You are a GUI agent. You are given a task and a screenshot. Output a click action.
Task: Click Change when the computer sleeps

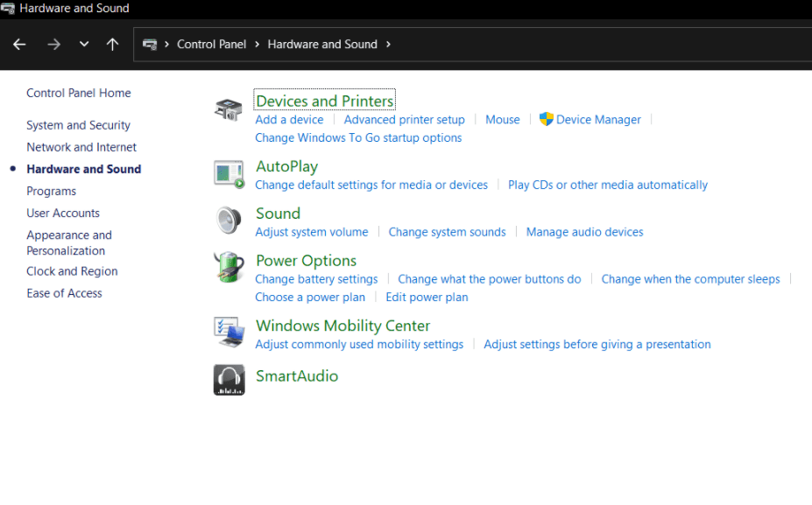coord(690,279)
